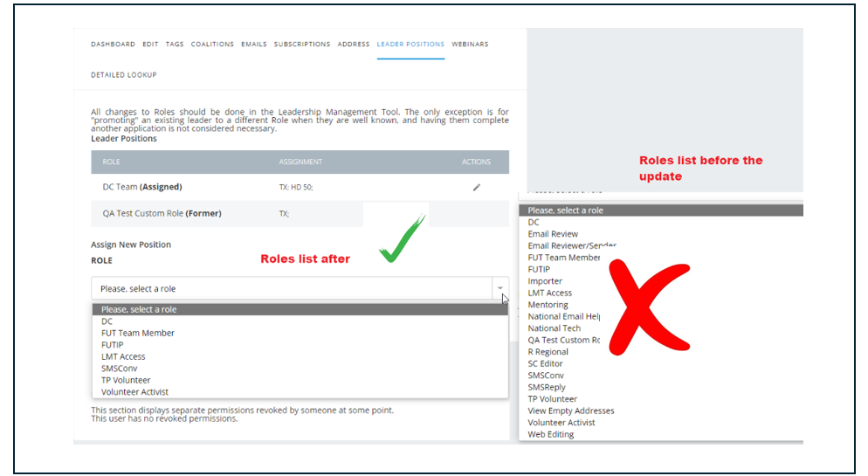Image resolution: width=868 pixels, height=476 pixels.
Task: Choose Web Editing in the old roles list
Action: click(551, 434)
